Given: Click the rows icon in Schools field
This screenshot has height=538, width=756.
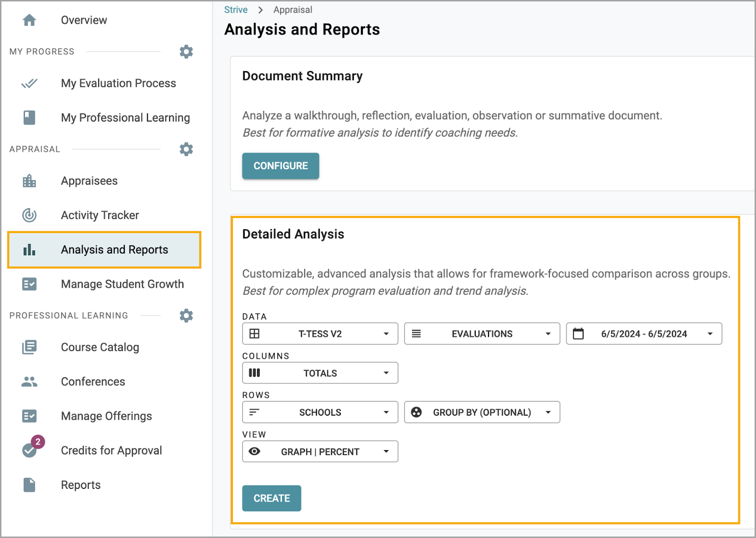Looking at the screenshot, I should coord(254,412).
